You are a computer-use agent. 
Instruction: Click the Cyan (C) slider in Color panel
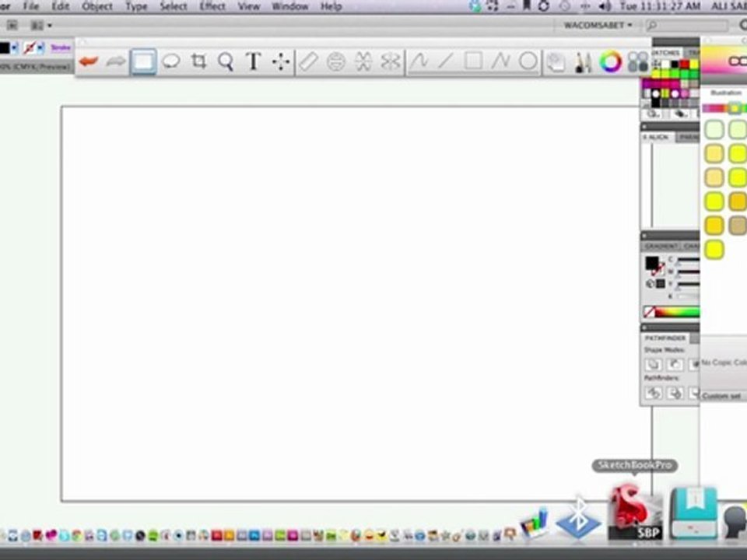pyautogui.click(x=689, y=261)
